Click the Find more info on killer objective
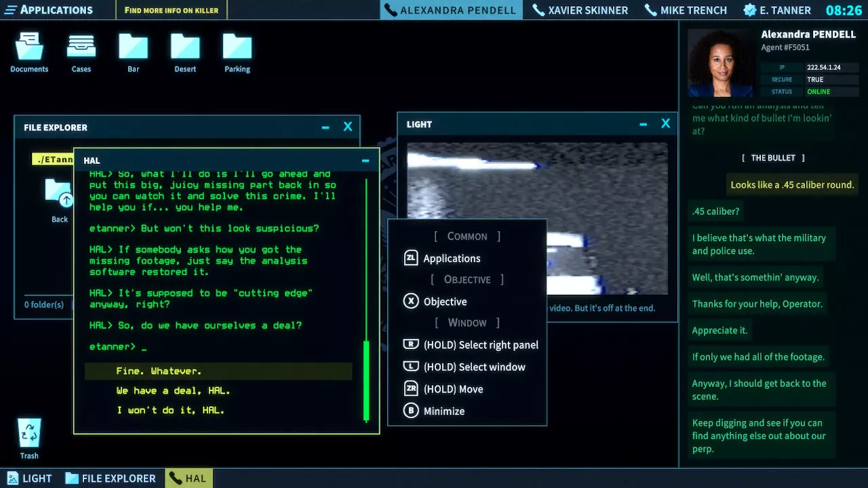868x488 pixels. (x=171, y=10)
